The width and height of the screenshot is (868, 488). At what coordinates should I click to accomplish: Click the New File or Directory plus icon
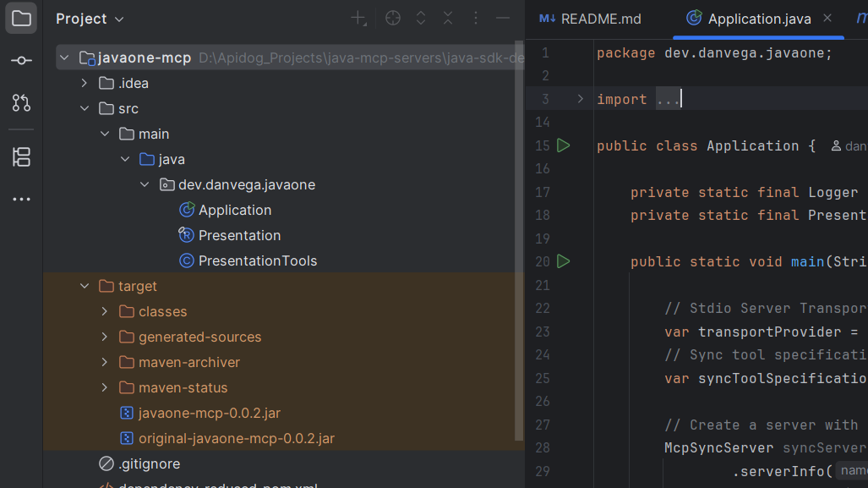pyautogui.click(x=358, y=19)
